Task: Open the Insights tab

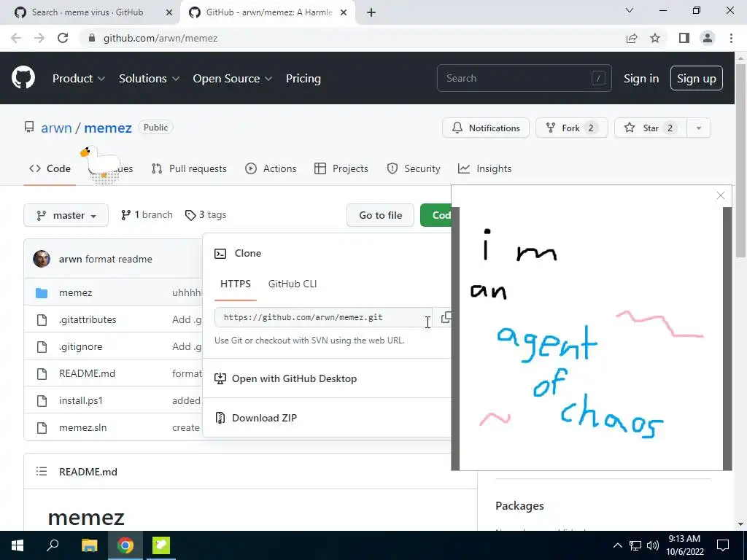Action: pyautogui.click(x=484, y=168)
